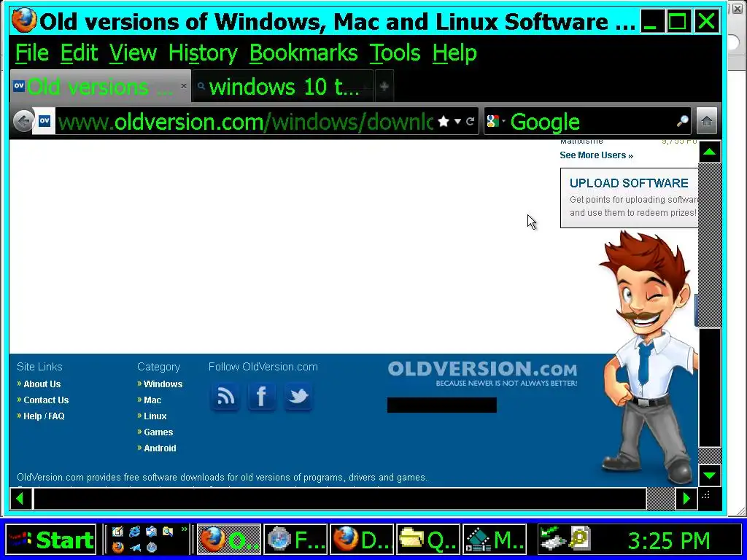Click the back arrow navigation button
Viewport: 747px width, 560px height.
click(x=23, y=122)
